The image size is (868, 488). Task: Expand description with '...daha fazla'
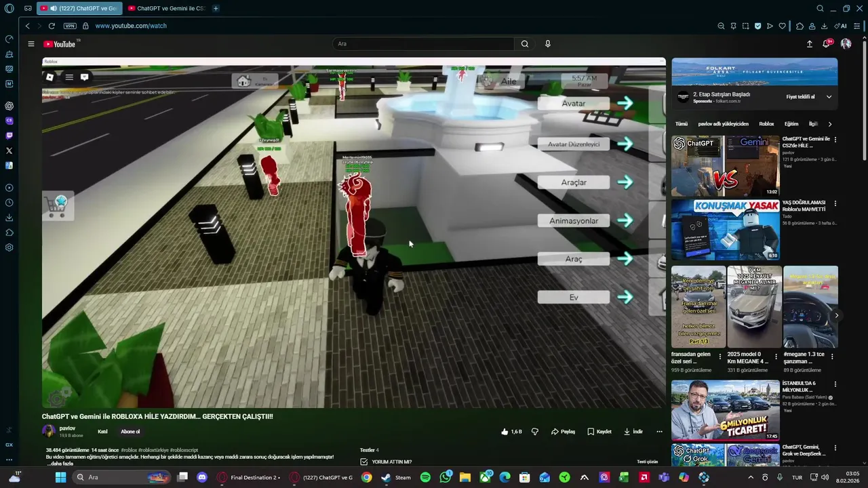(x=60, y=464)
